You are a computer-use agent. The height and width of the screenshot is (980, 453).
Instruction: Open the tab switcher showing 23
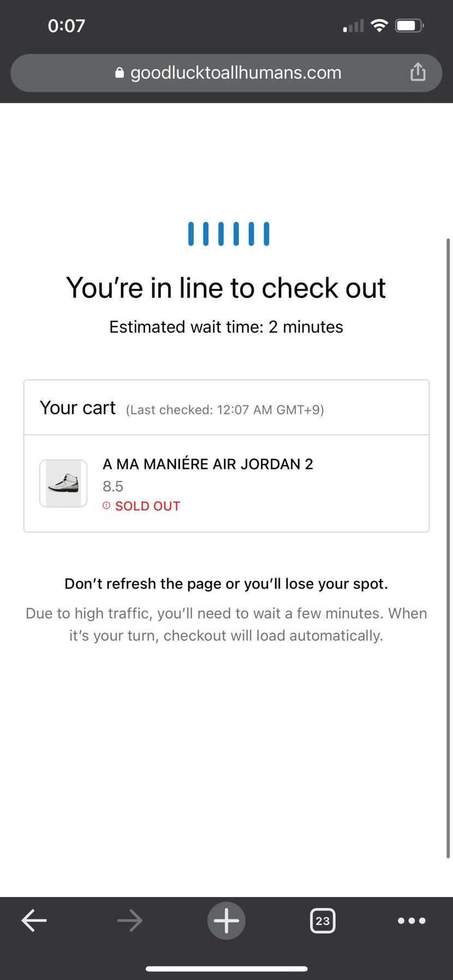323,920
